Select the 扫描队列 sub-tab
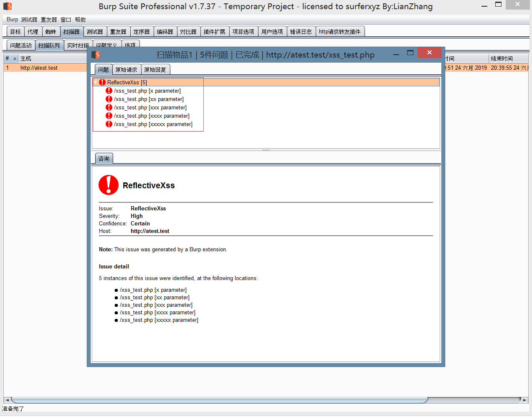 49,45
